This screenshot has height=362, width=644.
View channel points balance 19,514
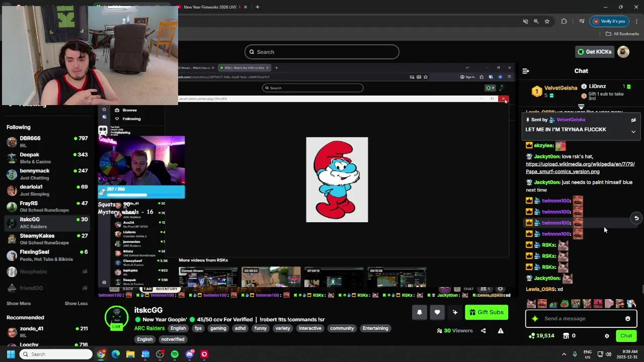(542, 336)
